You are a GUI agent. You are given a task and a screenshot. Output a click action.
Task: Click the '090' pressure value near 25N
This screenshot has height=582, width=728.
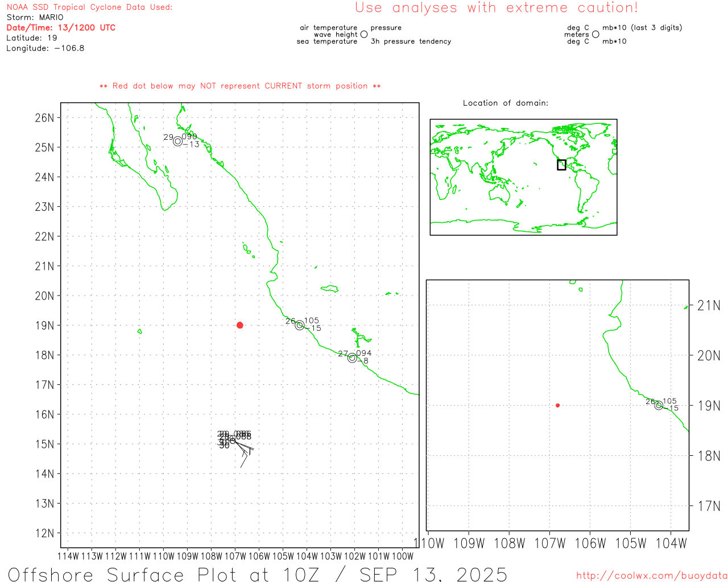(189, 136)
